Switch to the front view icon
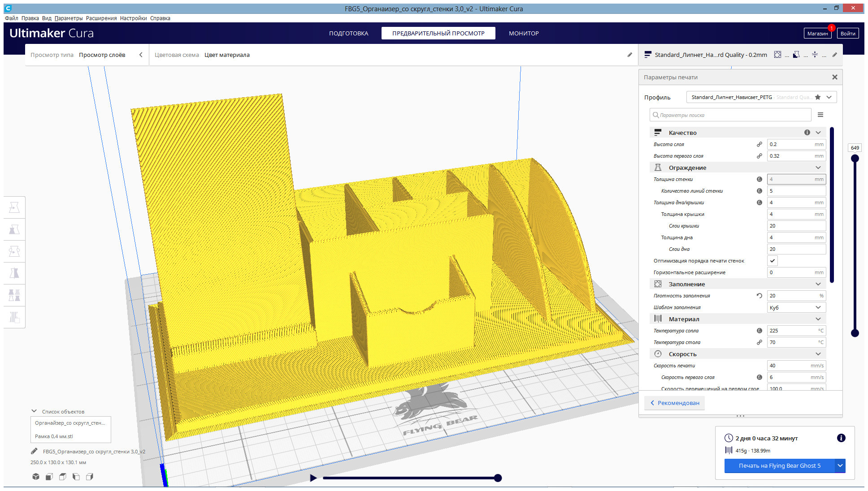This screenshot has width=868, height=491. 49,477
